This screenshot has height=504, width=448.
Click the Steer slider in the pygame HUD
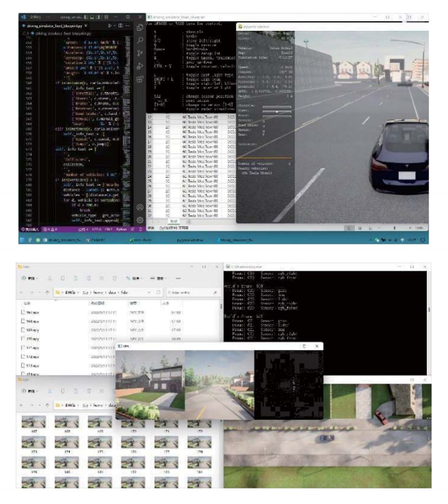point(278,112)
